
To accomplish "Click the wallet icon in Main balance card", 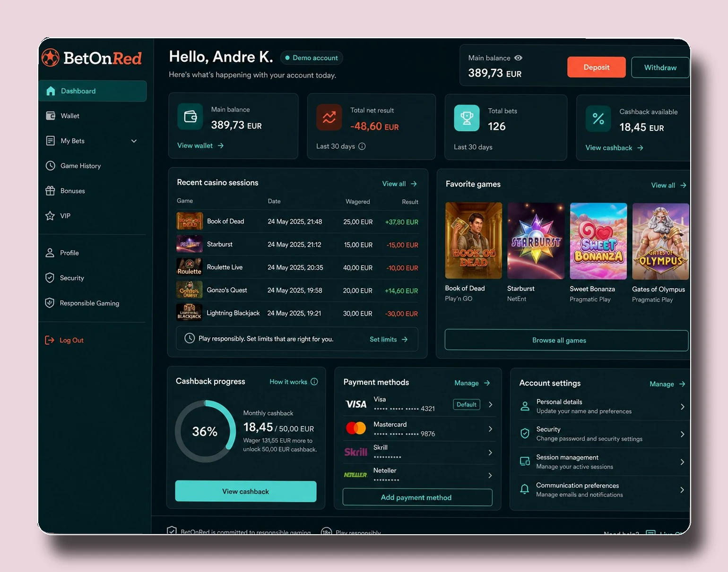I will 190,116.
